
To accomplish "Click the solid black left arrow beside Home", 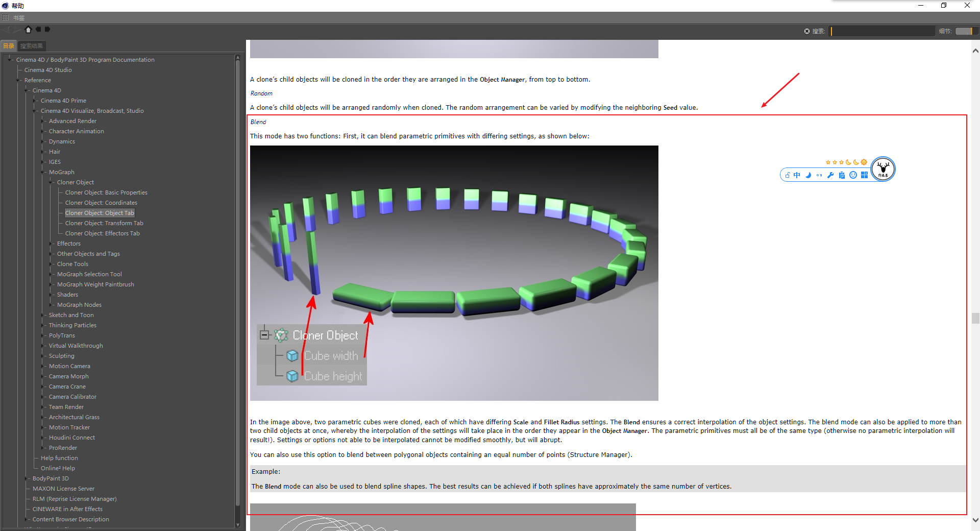I will (38, 30).
